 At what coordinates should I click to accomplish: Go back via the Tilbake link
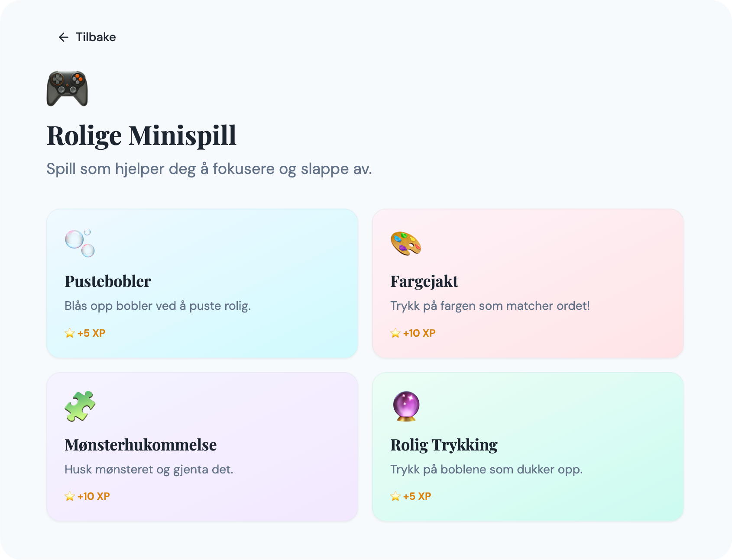tap(96, 37)
